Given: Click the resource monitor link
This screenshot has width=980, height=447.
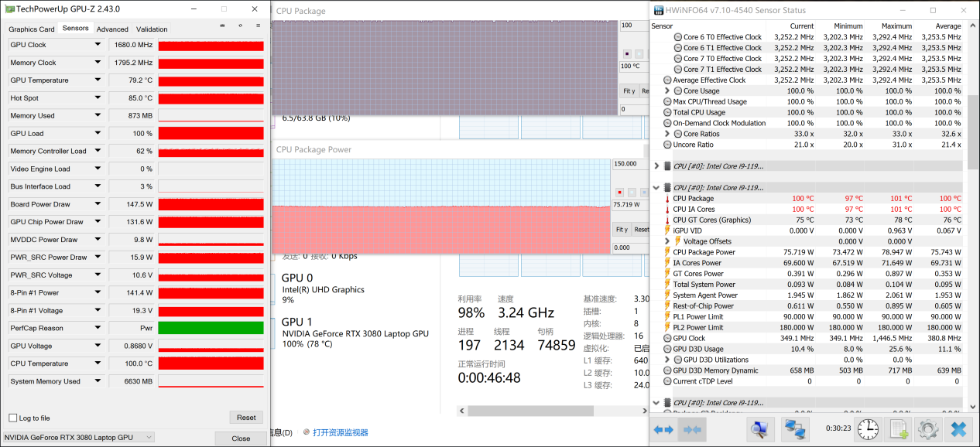Looking at the screenshot, I should [340, 432].
